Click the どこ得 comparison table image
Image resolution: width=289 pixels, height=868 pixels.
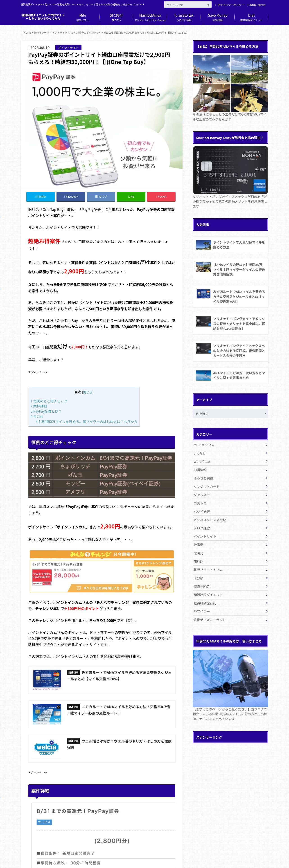point(102,475)
